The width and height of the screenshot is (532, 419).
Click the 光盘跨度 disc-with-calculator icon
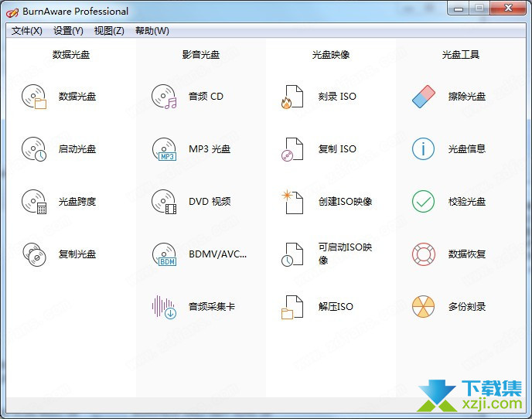pos(34,202)
